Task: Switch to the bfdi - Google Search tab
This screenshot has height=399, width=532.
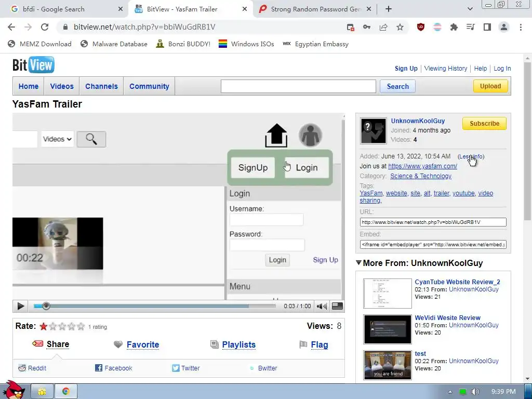Action: (64, 9)
